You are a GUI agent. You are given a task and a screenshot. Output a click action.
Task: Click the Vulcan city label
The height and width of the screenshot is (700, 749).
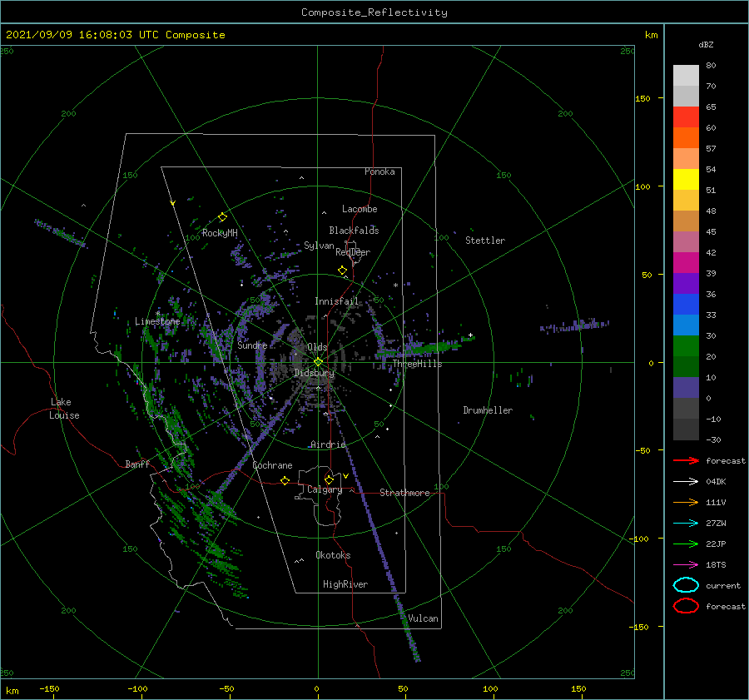click(423, 618)
